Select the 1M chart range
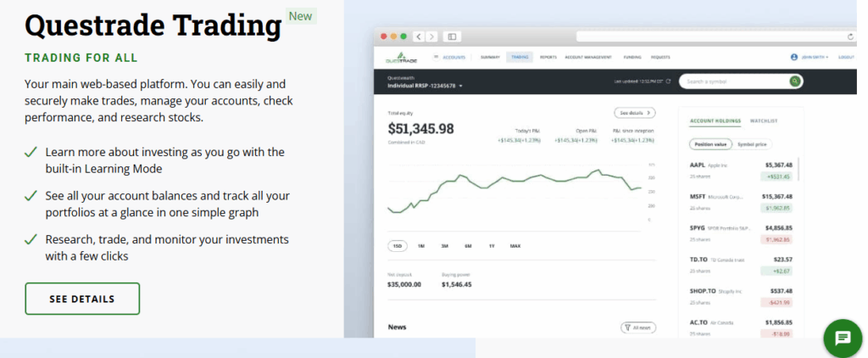This screenshot has width=868, height=358. (420, 245)
